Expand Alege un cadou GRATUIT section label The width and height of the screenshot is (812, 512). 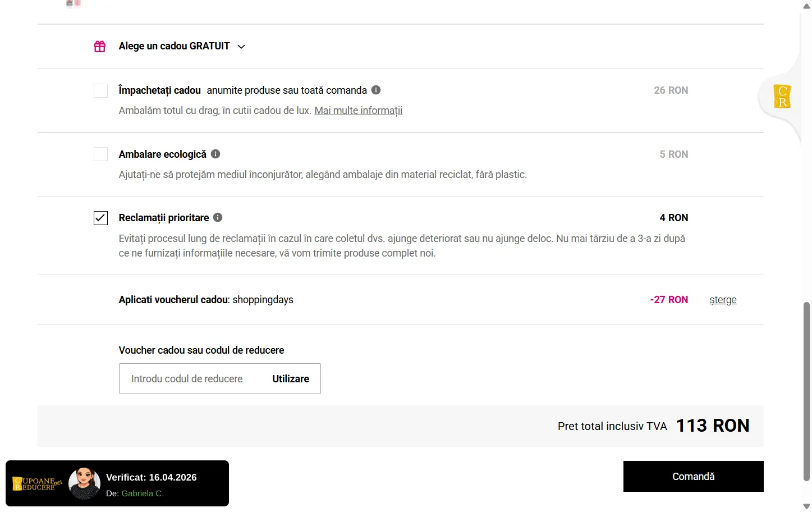tap(174, 46)
